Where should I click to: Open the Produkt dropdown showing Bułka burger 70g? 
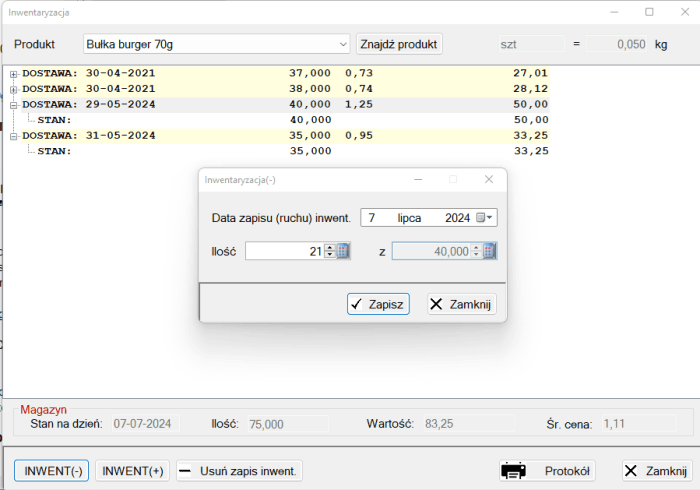(x=341, y=44)
